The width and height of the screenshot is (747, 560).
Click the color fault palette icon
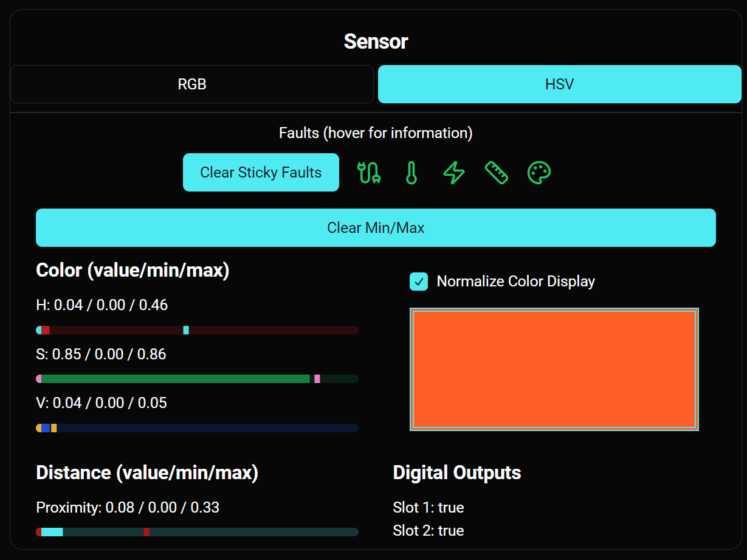click(x=539, y=172)
